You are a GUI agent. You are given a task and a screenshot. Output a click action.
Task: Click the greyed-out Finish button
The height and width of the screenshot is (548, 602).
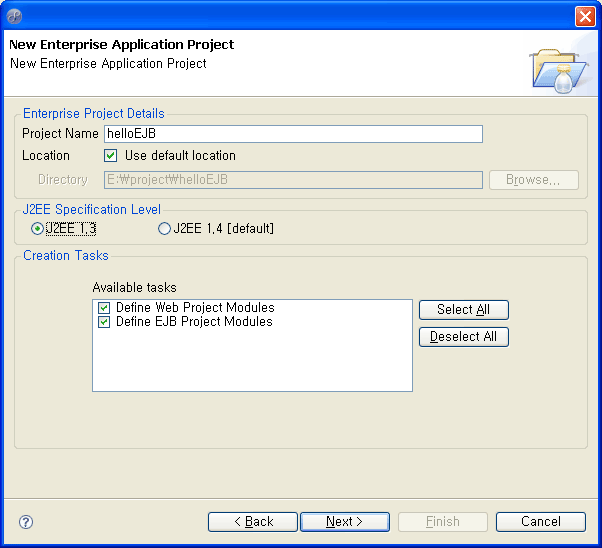coord(443,522)
